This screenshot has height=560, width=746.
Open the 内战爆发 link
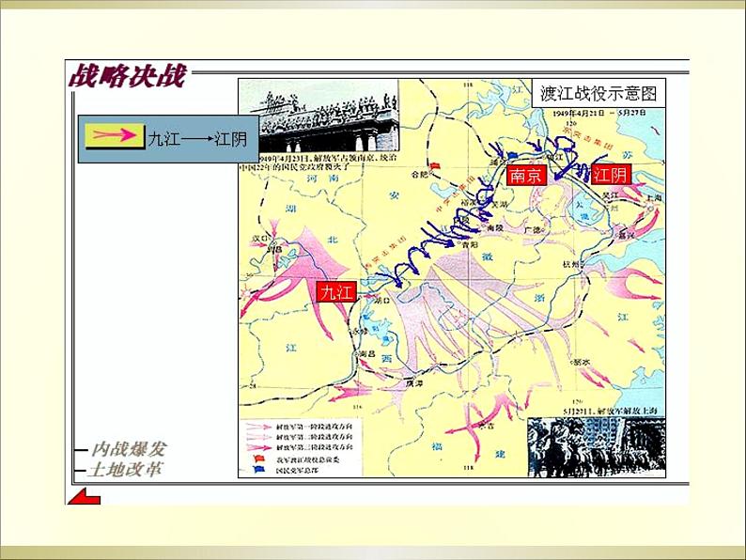pyautogui.click(x=126, y=450)
